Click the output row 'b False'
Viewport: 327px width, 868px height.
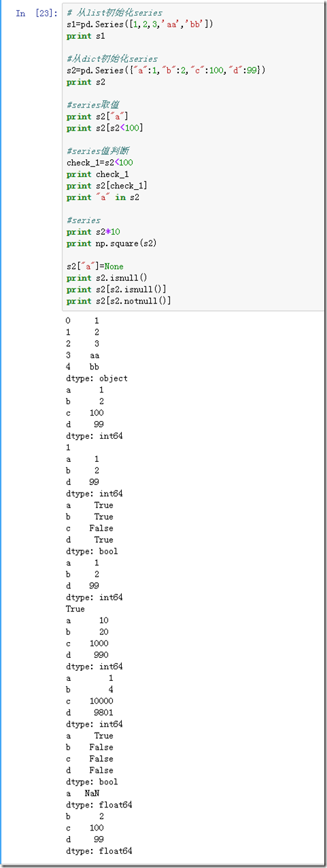(90, 748)
